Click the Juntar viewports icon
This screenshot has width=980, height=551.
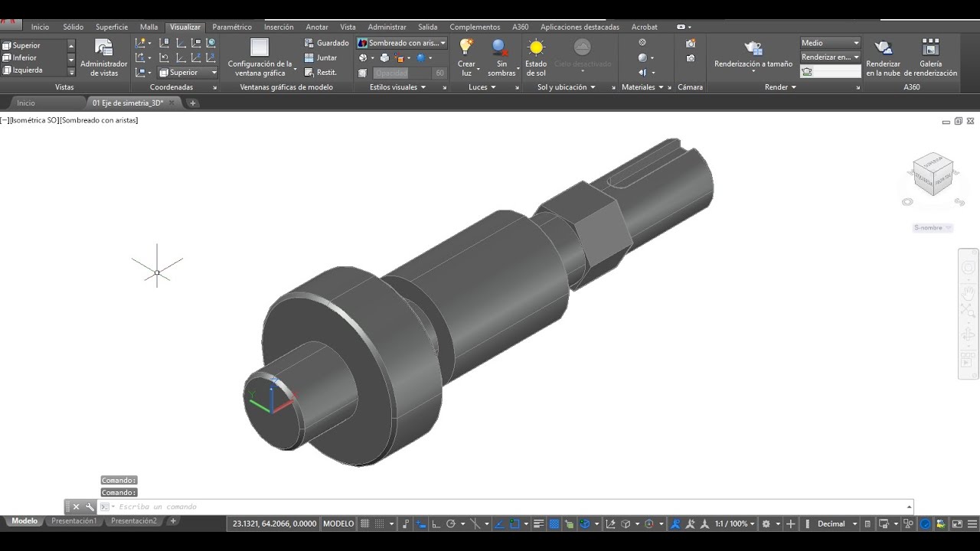click(x=309, y=57)
